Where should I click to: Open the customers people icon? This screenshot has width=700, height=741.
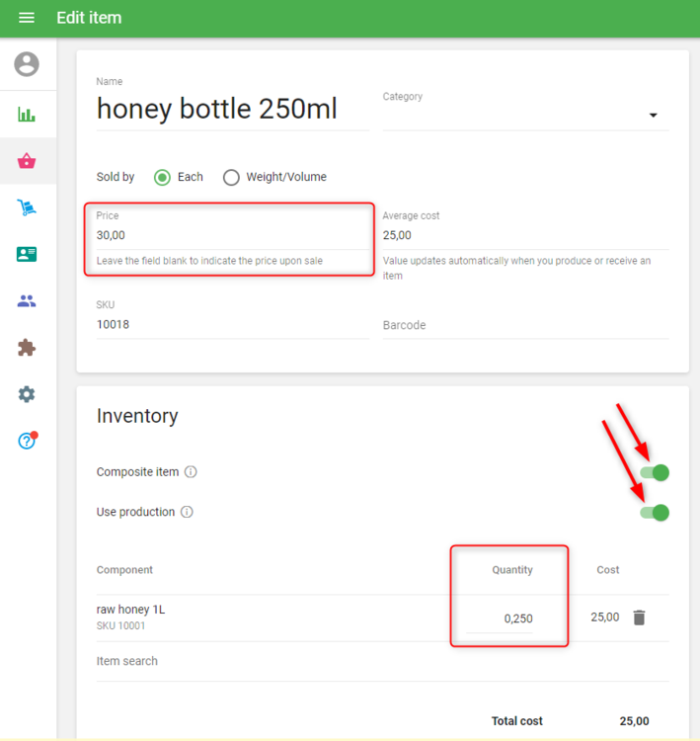pyautogui.click(x=27, y=301)
